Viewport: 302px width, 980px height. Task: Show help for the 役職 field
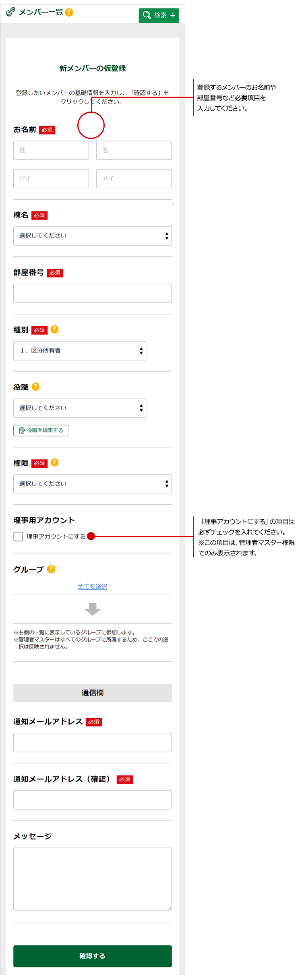click(36, 387)
